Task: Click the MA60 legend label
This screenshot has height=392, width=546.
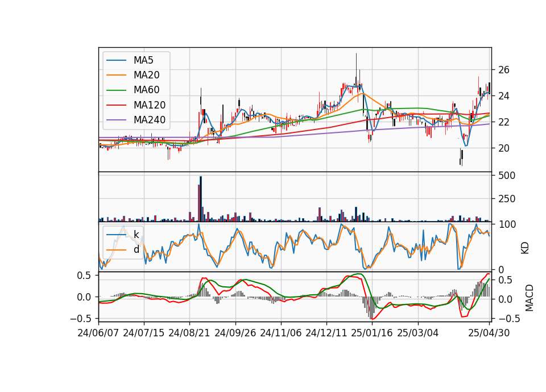Action: tap(147, 90)
